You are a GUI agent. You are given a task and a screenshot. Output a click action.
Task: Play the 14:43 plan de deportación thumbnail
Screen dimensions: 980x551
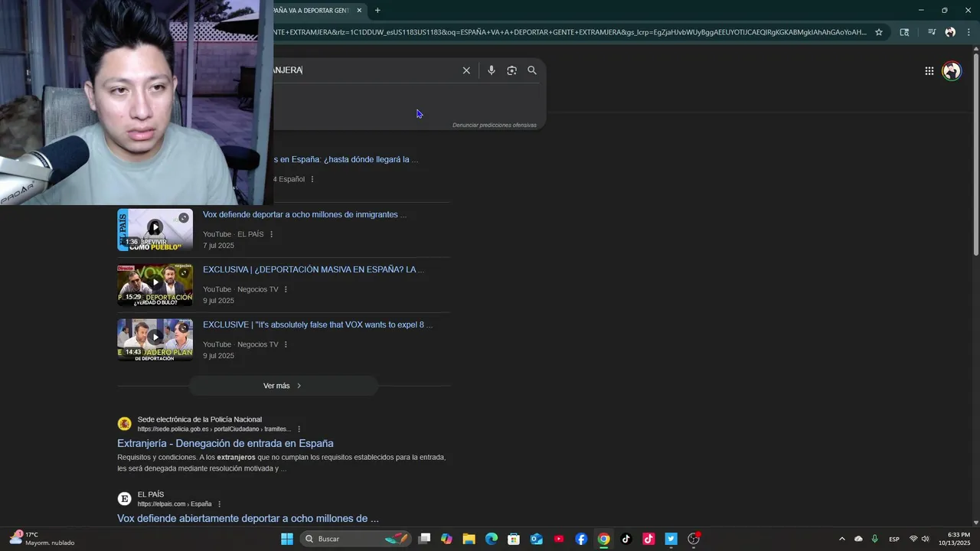coord(155,340)
